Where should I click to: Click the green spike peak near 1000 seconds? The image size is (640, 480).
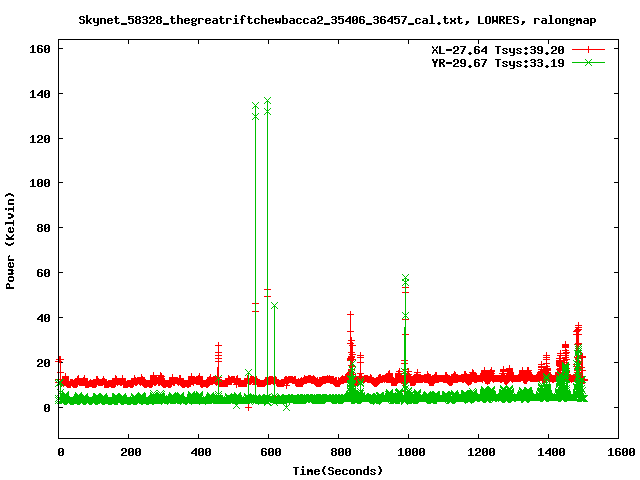405,278
